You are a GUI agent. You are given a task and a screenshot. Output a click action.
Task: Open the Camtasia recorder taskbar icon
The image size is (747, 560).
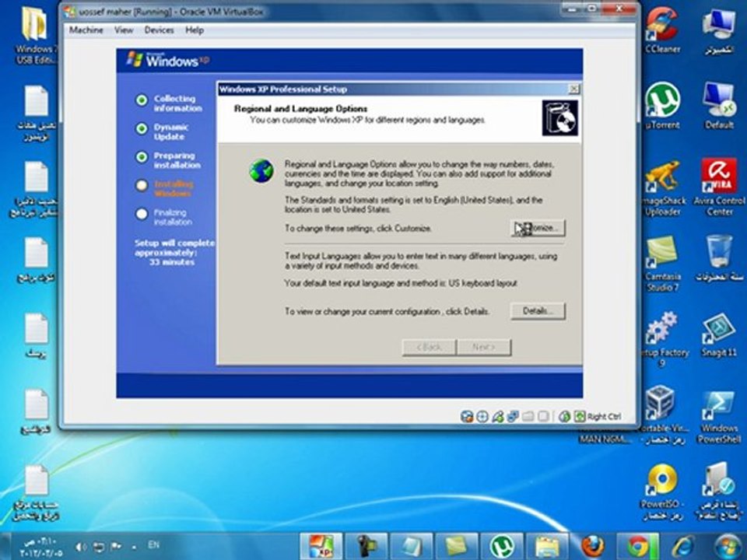point(366,546)
